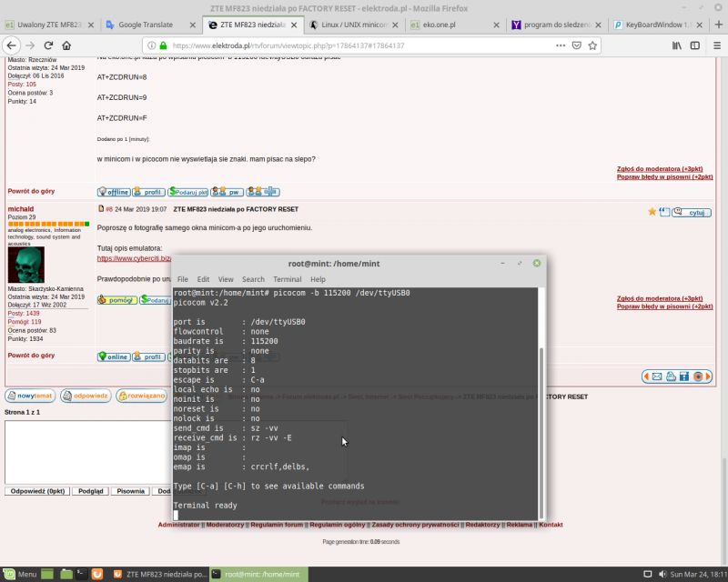The image size is (728, 582).
Task: Open michald's profil button
Action: pyautogui.click(x=148, y=356)
